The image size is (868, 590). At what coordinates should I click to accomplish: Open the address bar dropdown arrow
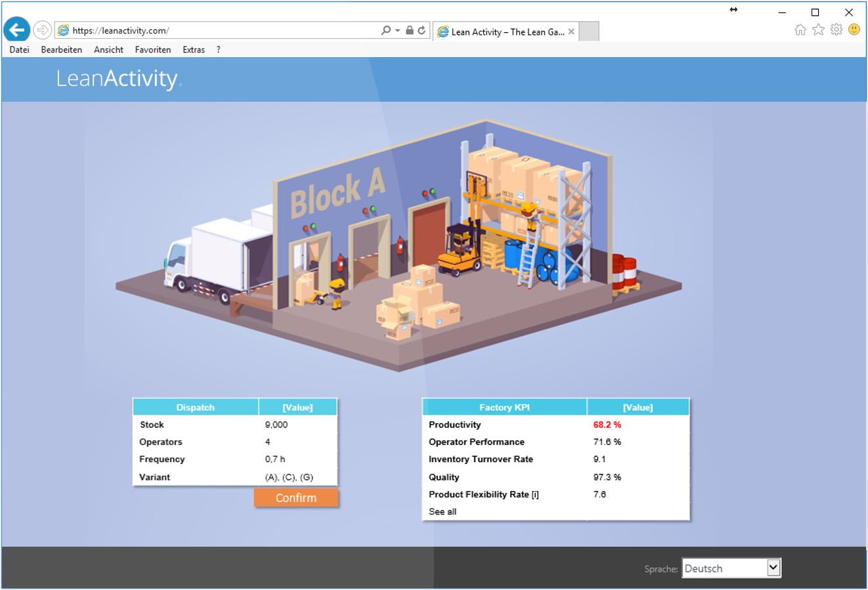point(397,30)
